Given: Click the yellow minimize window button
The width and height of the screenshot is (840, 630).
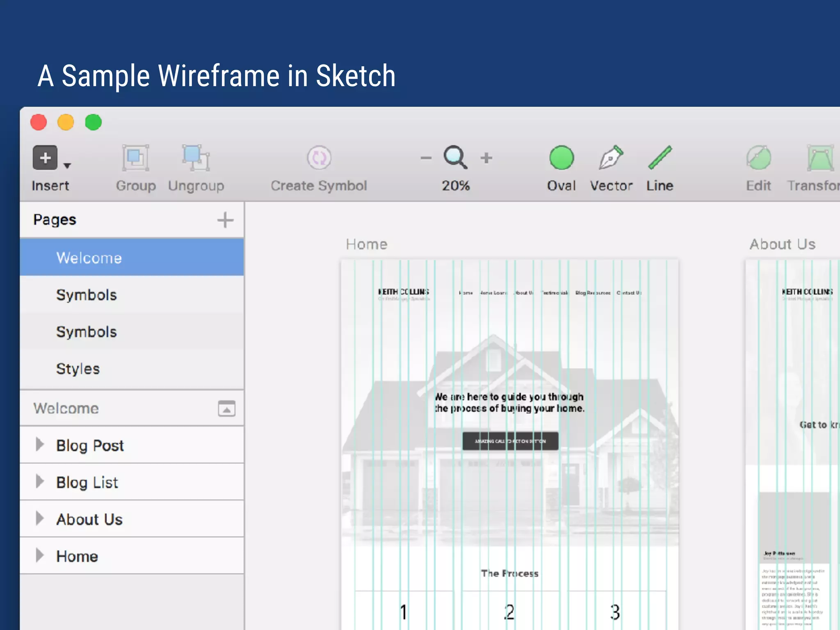Looking at the screenshot, I should [x=66, y=122].
